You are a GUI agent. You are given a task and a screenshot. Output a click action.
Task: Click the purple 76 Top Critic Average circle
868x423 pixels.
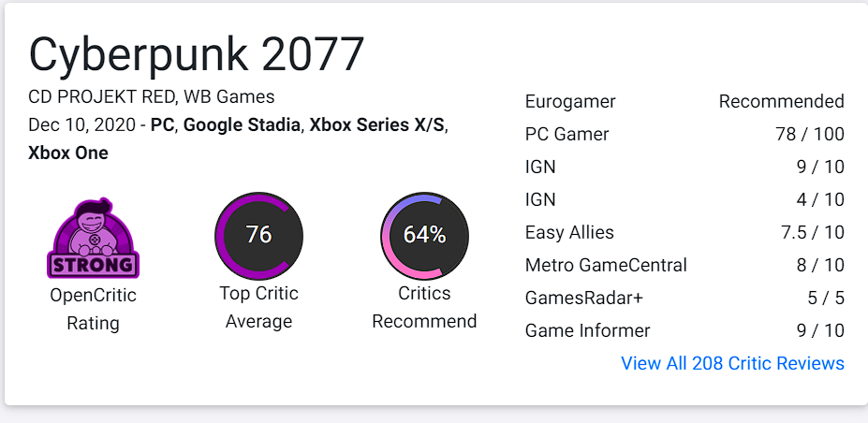coord(258,236)
